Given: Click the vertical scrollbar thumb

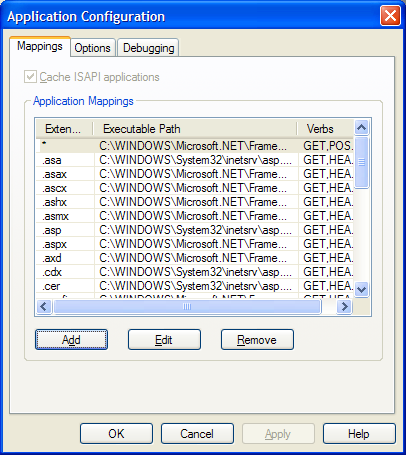Looking at the screenshot, I should click(361, 162).
